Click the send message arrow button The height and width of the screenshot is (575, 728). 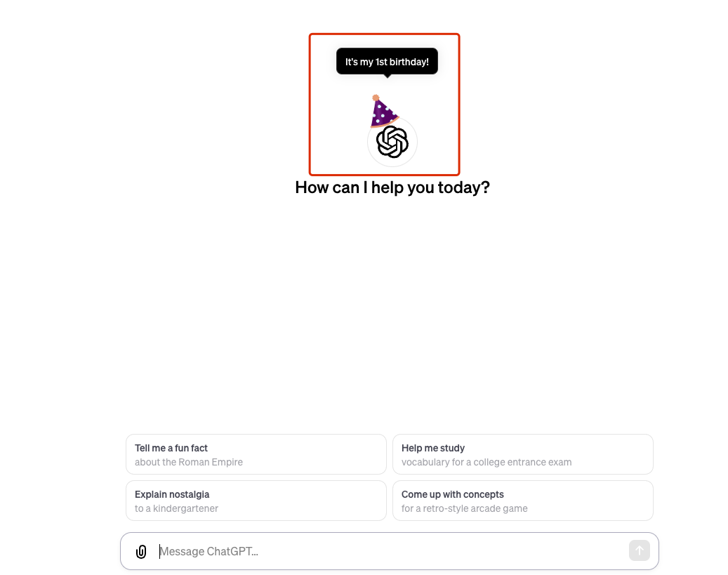click(x=640, y=551)
